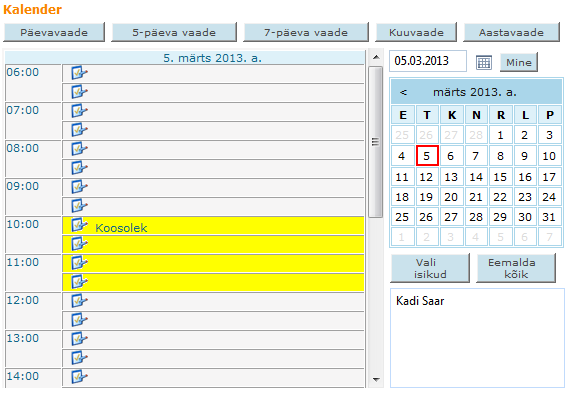The image size is (570, 394).
Task: Add entry icon in first 08:00 row
Action: [x=79, y=149]
